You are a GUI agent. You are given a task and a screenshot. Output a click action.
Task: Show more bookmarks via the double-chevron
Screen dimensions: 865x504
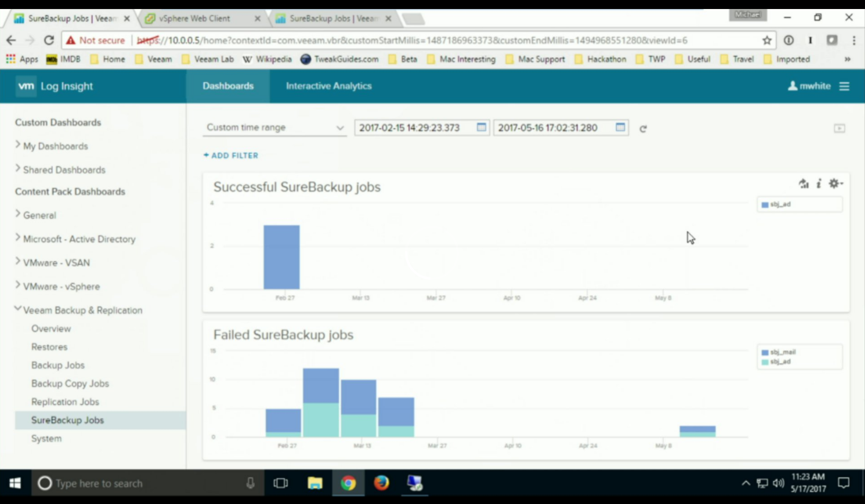(848, 59)
